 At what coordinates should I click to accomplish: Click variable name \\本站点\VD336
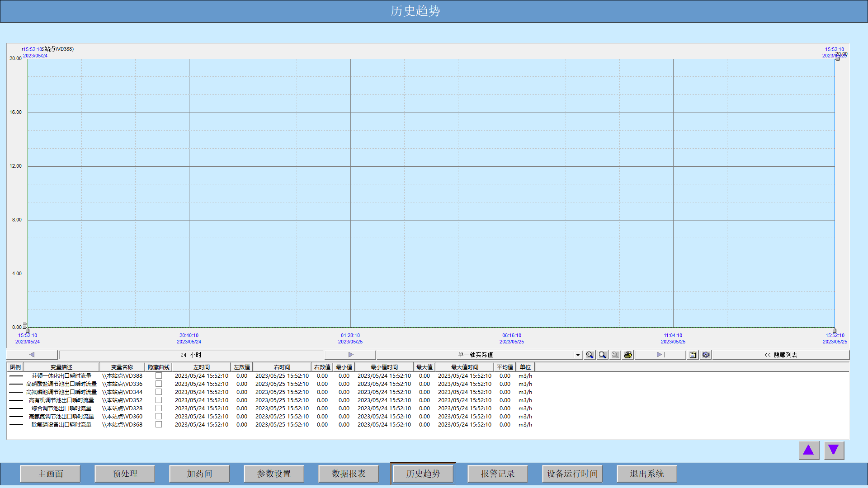[x=122, y=384]
